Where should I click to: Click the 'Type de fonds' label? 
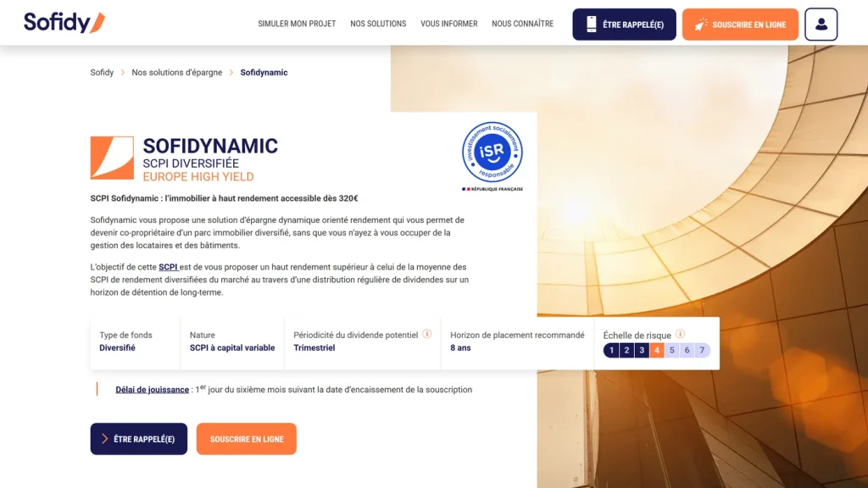click(x=125, y=335)
